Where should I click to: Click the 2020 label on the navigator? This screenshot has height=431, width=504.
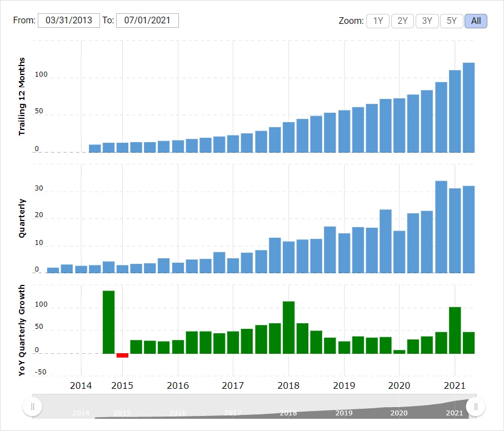[x=398, y=413]
